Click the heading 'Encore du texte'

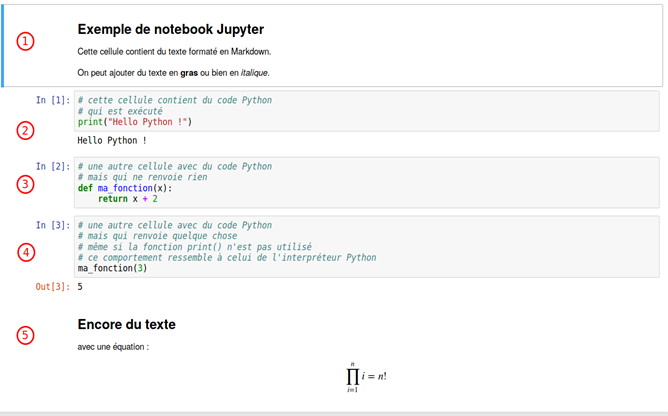[126, 325]
